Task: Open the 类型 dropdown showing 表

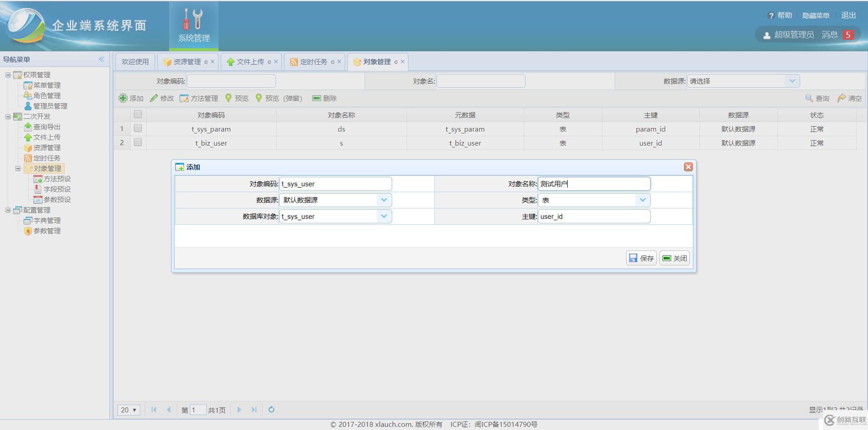Action: click(643, 200)
